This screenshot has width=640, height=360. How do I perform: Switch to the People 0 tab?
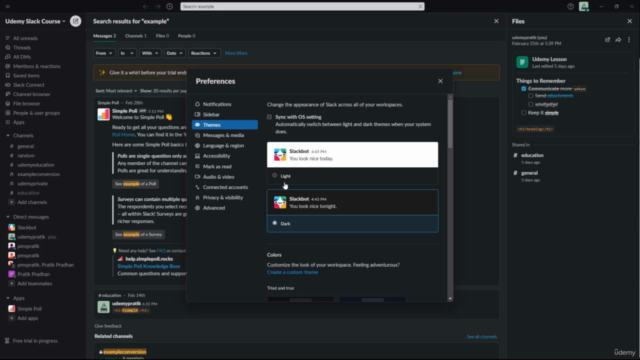(x=187, y=36)
